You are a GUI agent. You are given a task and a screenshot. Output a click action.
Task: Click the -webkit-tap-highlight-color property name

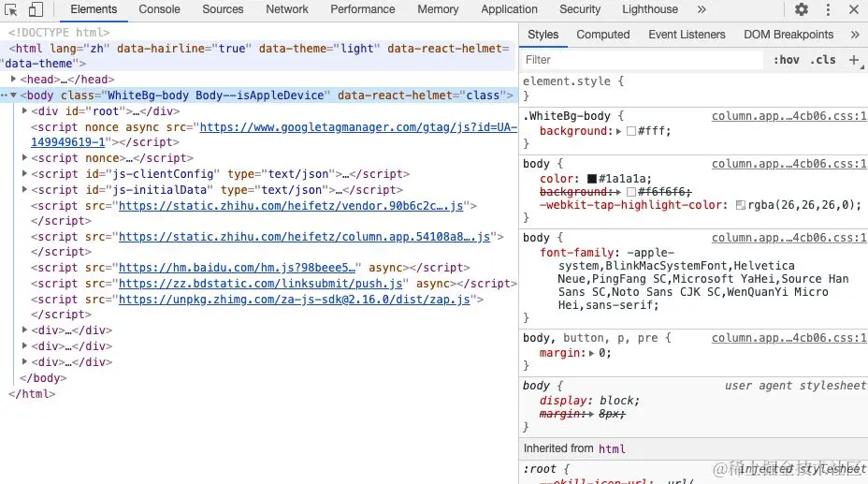pyautogui.click(x=632, y=205)
